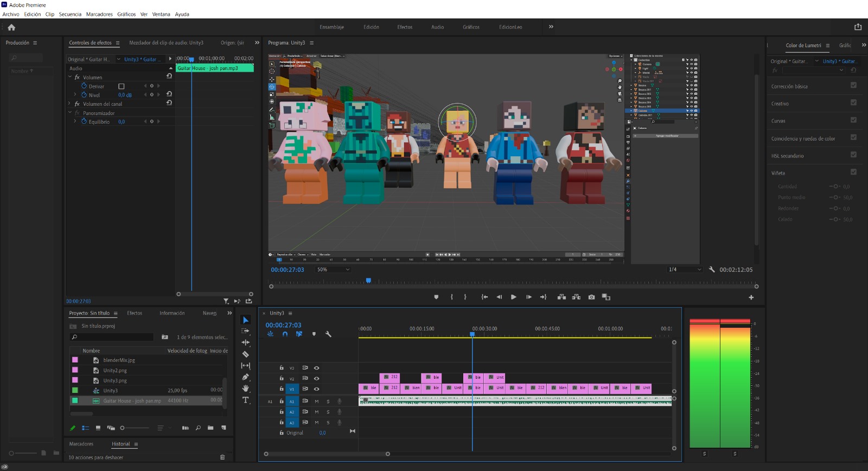Clear history with trash icon
868x471 pixels.
click(x=222, y=457)
